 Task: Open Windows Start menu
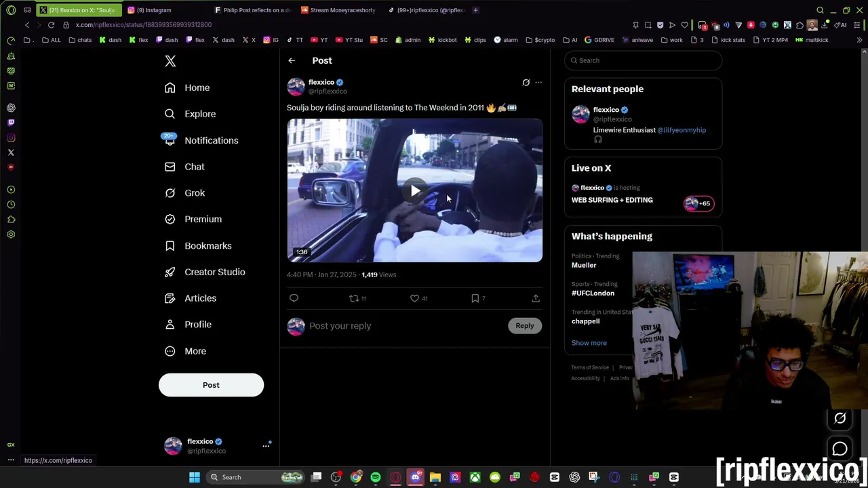[195, 477]
